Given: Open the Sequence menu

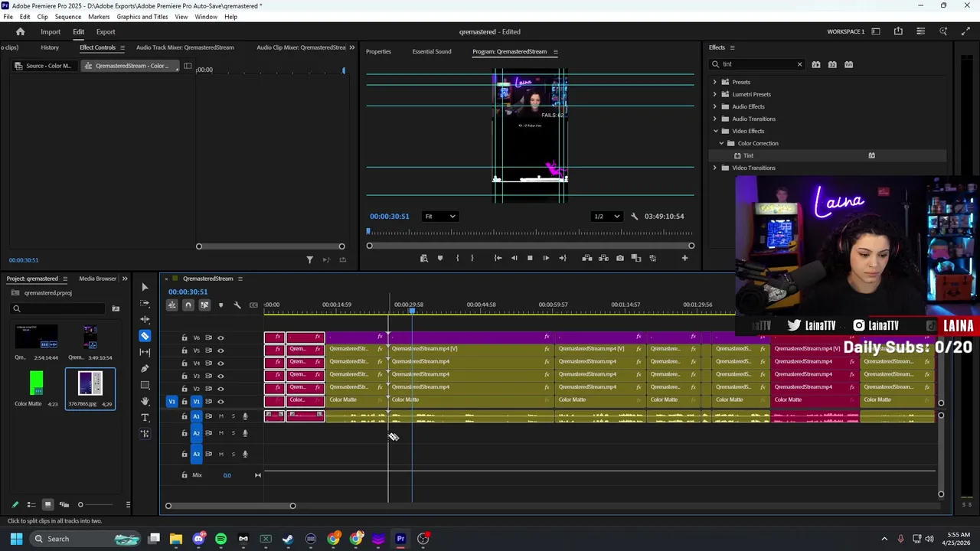Looking at the screenshot, I should (x=67, y=17).
